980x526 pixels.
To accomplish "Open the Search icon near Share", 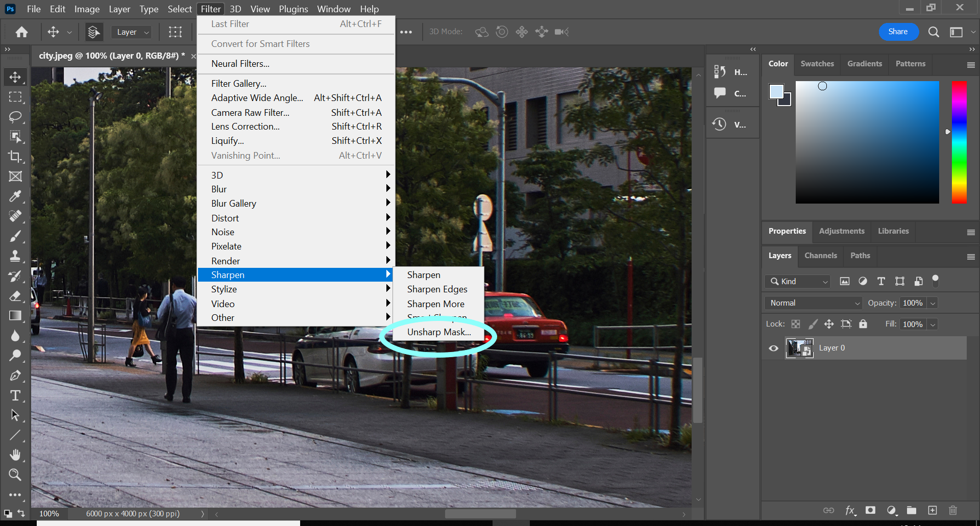I will click(934, 32).
